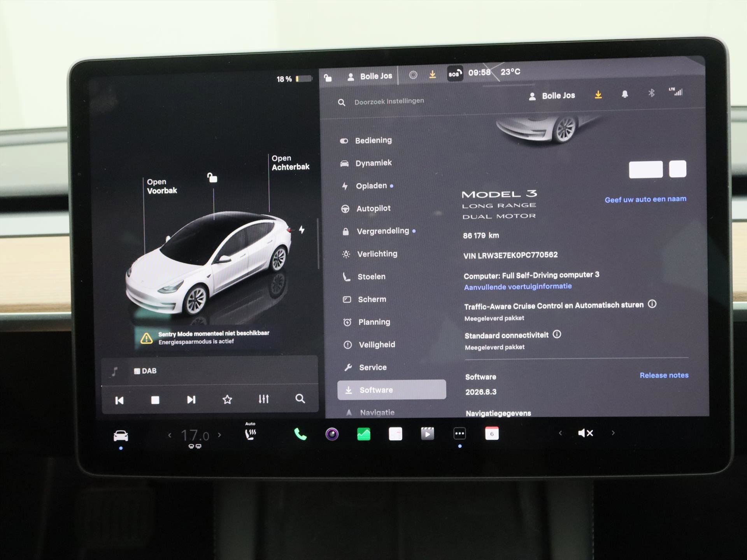
Task: Open the Theater video player app
Action: tap(427, 434)
